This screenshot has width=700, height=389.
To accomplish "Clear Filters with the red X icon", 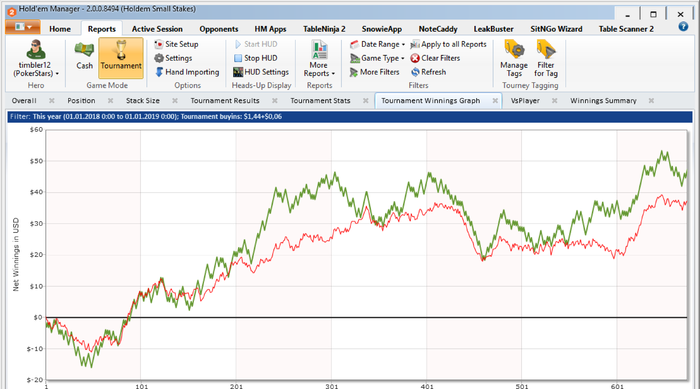I will tap(435, 58).
